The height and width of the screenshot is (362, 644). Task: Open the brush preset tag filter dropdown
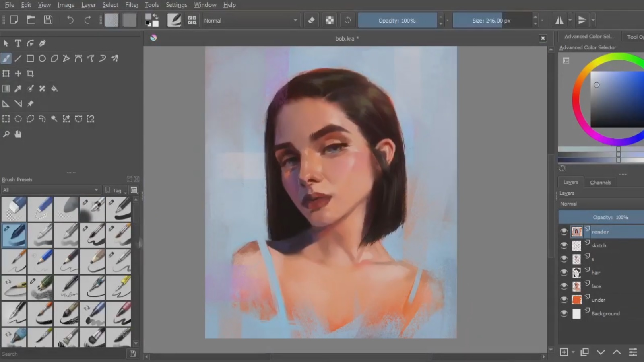point(51,190)
